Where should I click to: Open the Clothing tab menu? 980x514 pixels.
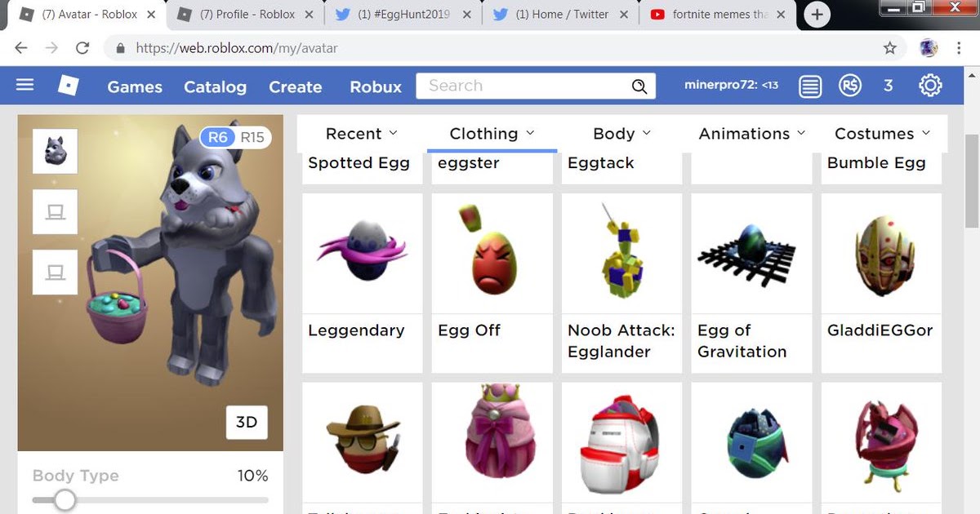click(492, 133)
